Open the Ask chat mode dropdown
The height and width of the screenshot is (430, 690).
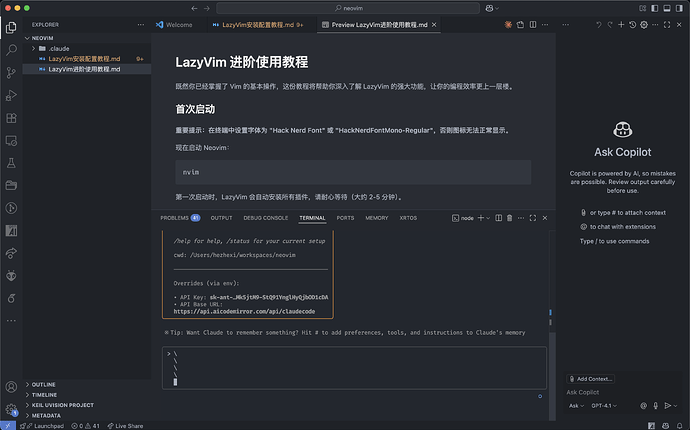pos(576,405)
